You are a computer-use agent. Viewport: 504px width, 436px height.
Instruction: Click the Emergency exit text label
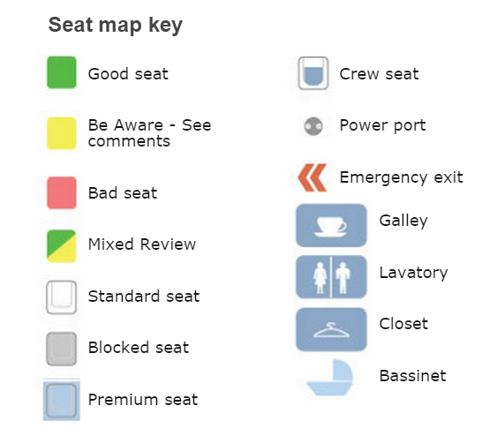tap(401, 177)
